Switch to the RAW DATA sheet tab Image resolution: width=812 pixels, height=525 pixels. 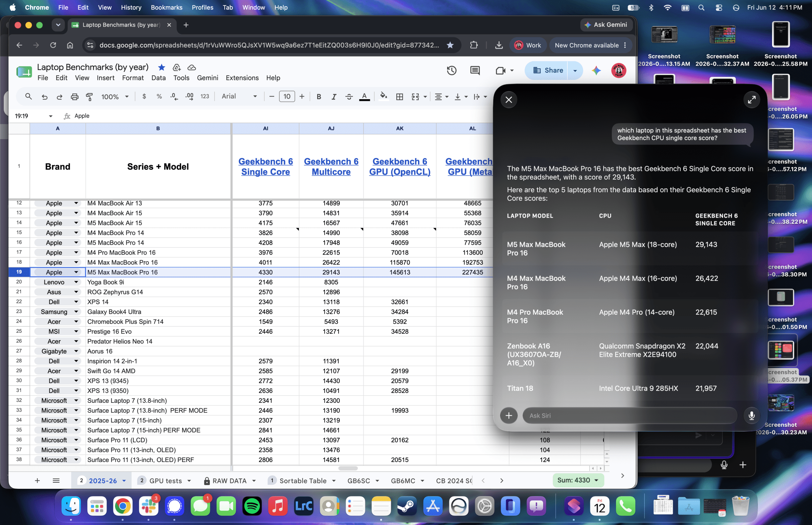229,481
